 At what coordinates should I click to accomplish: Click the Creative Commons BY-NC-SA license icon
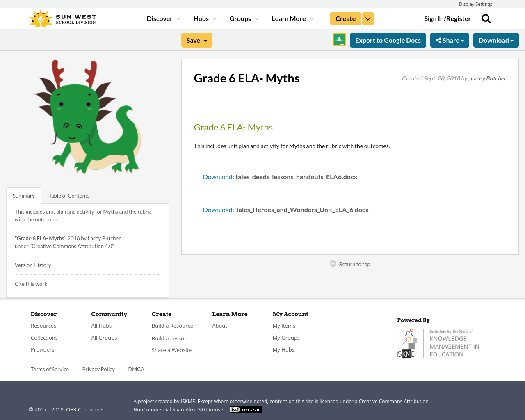[x=246, y=409]
